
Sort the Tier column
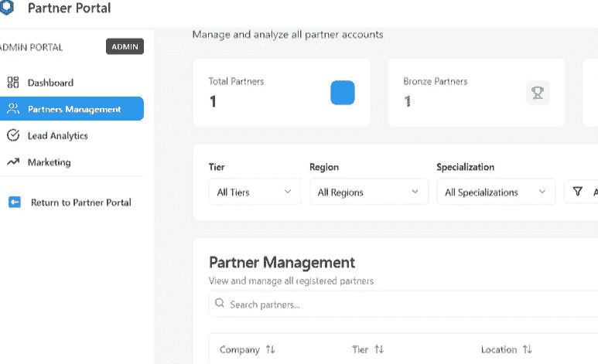pyautogui.click(x=379, y=350)
